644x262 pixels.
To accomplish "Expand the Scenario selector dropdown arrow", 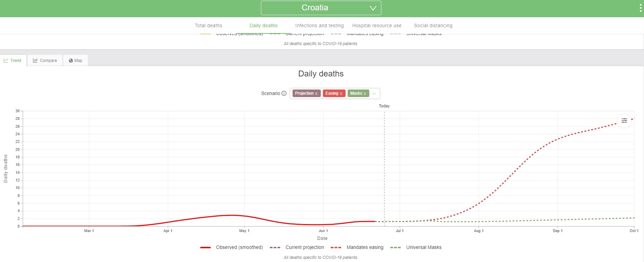I will pos(374,94).
